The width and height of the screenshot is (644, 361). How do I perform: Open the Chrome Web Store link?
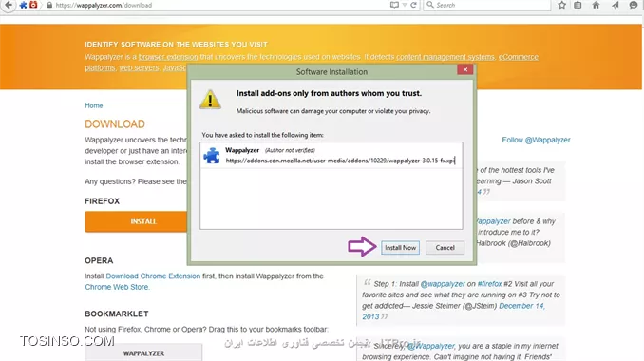coord(117,287)
